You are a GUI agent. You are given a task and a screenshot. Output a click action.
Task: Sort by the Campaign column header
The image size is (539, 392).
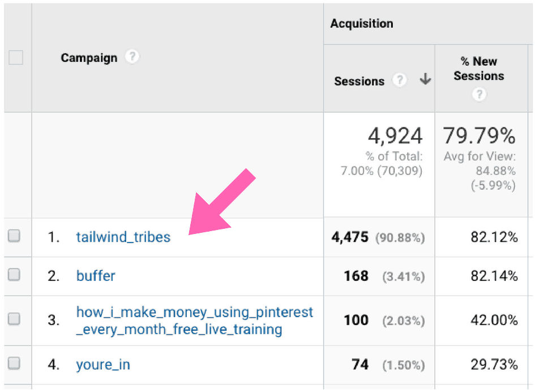[x=89, y=58]
